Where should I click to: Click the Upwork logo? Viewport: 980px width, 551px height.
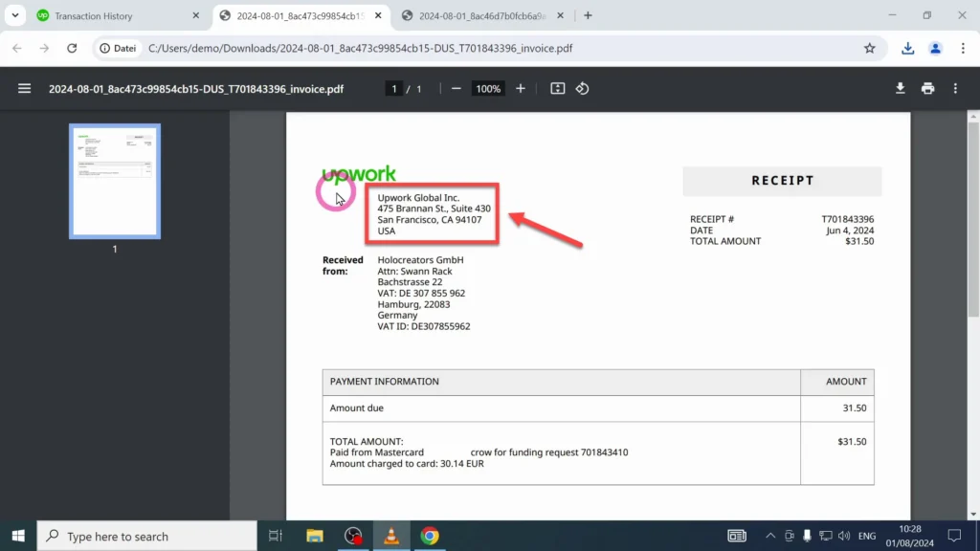[x=359, y=174]
